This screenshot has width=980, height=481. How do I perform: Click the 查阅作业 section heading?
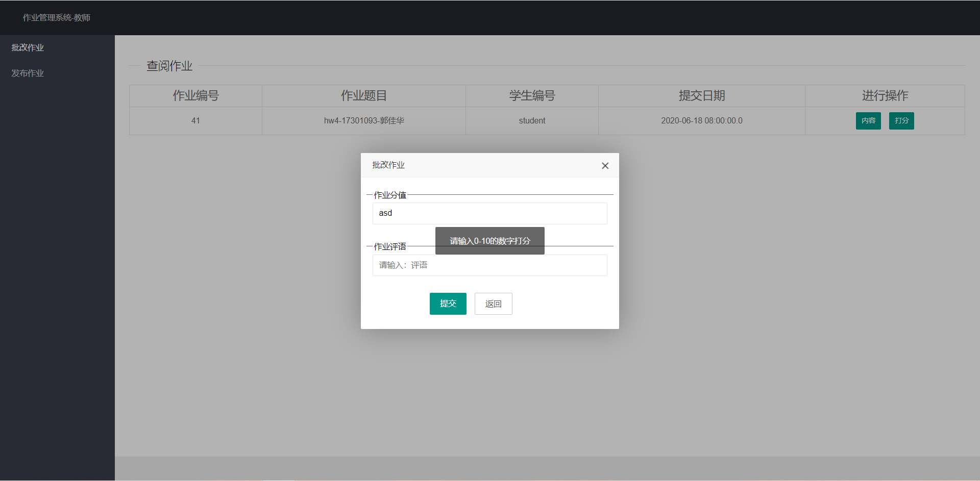pyautogui.click(x=169, y=65)
